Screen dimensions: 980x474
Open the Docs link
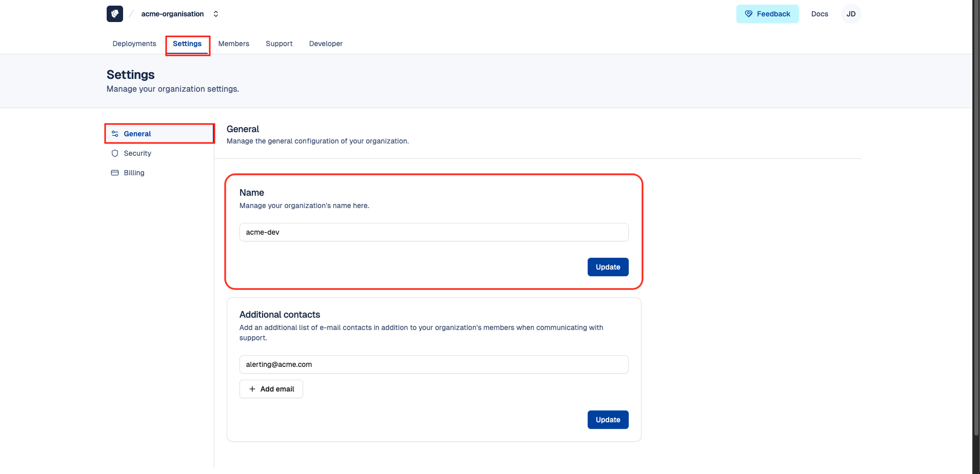tap(819, 14)
